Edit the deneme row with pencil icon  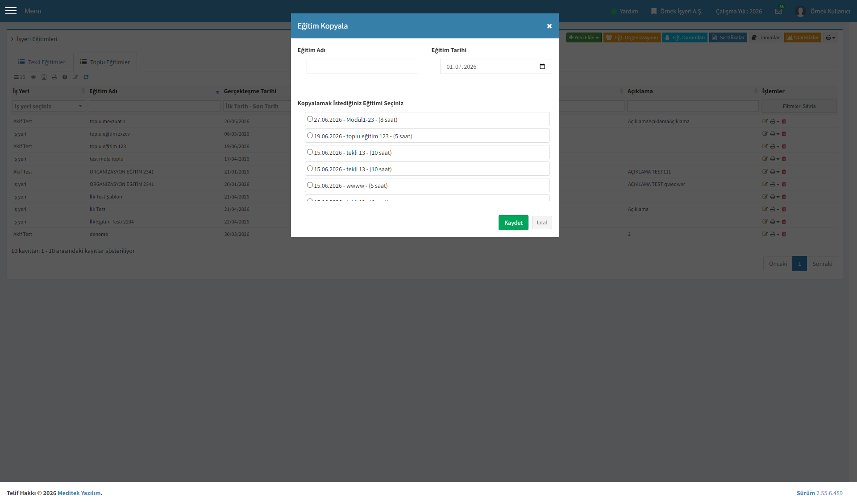click(765, 234)
